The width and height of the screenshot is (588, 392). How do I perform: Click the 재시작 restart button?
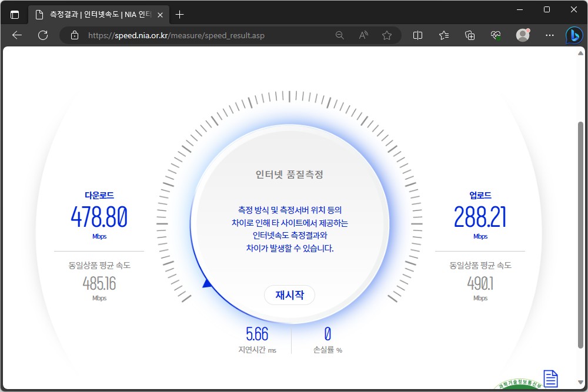click(289, 295)
